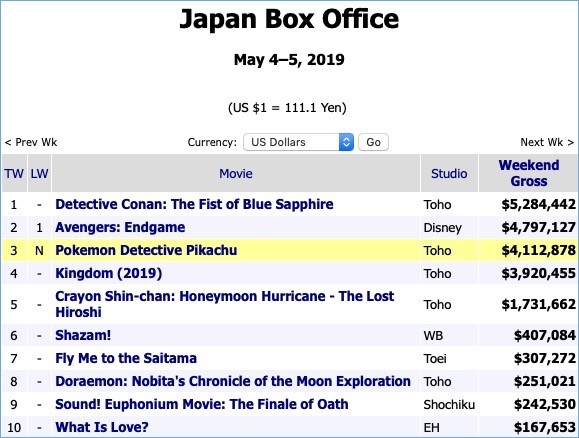Open Sound! Euphonium Movie: The Finale of Oath
This screenshot has height=438, width=579.
202,404
